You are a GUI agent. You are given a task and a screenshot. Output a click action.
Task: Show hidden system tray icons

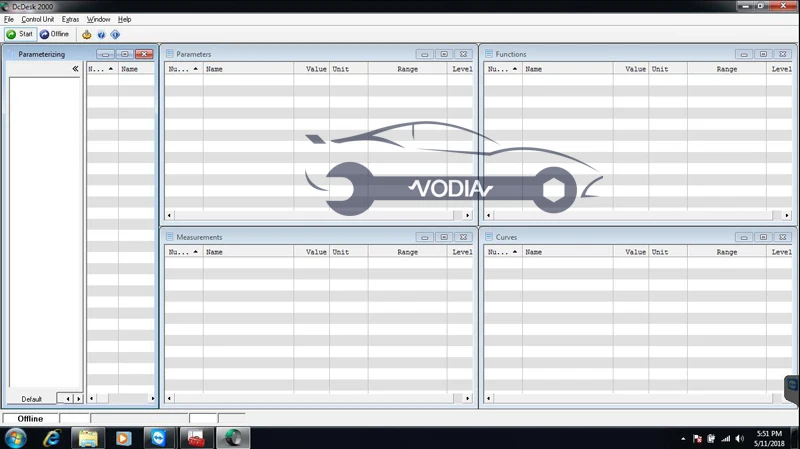click(x=683, y=439)
